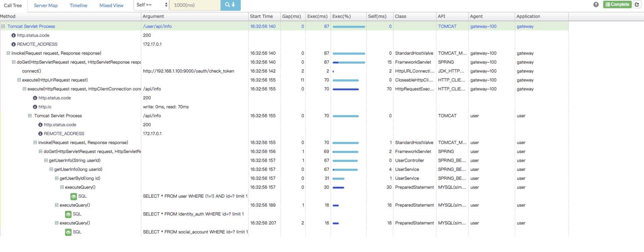Click the help question mark icon
Viewport: 644px width, 252px height.
coord(596,4)
